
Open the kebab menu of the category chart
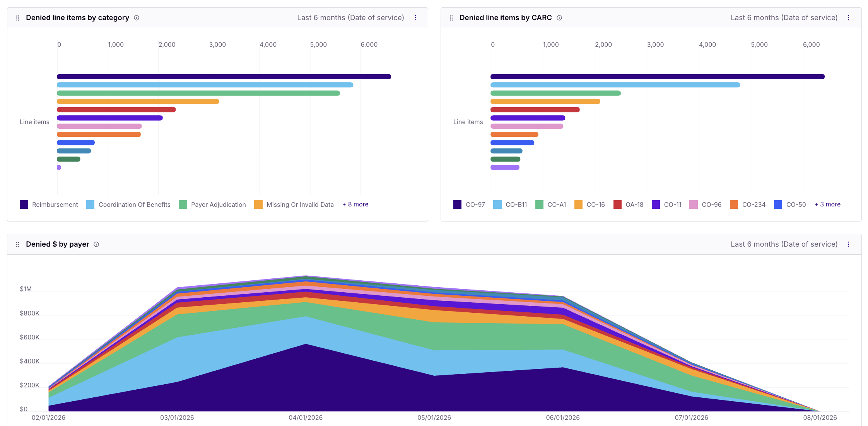point(415,18)
